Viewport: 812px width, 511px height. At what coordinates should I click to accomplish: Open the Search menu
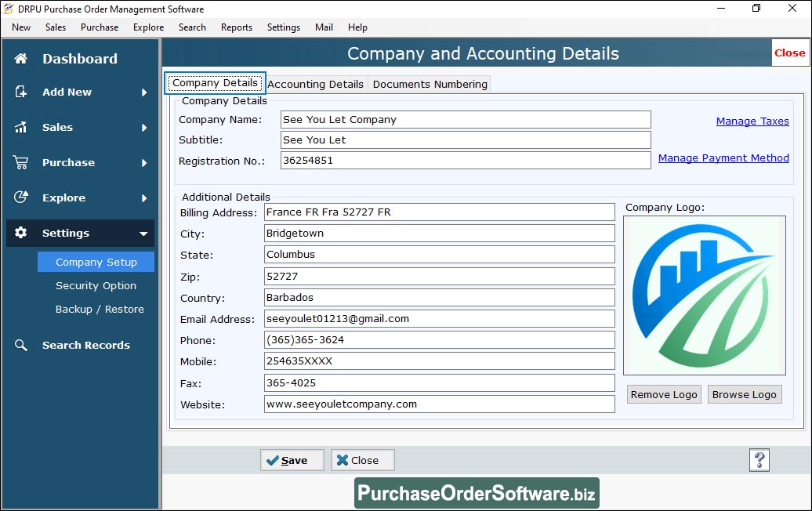pos(192,27)
